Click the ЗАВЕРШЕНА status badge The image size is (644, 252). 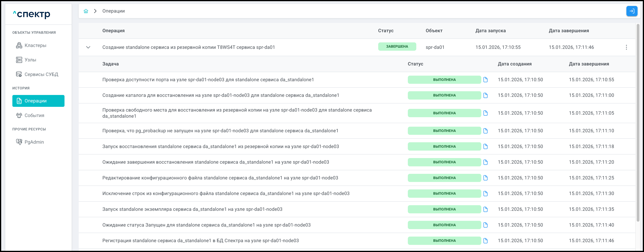pos(397,47)
